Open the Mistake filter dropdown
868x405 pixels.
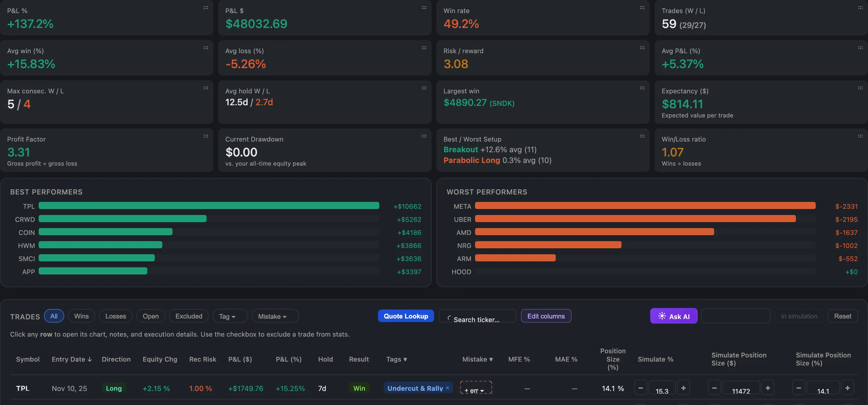click(x=275, y=316)
